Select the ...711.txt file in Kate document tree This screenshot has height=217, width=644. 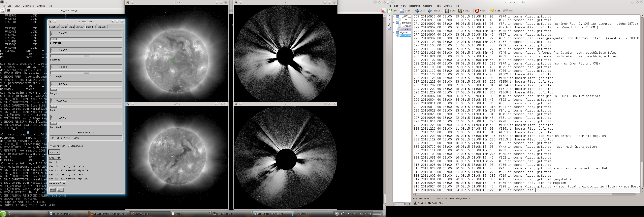[x=405, y=26]
